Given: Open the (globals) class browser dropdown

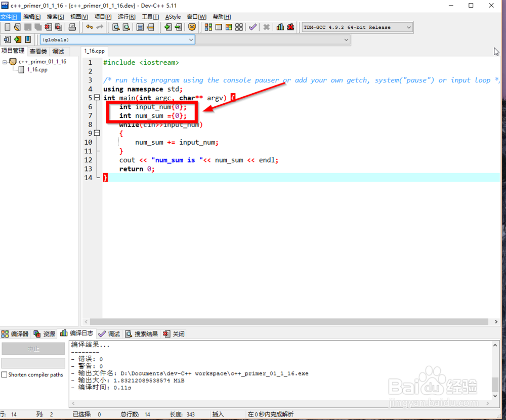Looking at the screenshot, I should pyautogui.click(x=116, y=39).
